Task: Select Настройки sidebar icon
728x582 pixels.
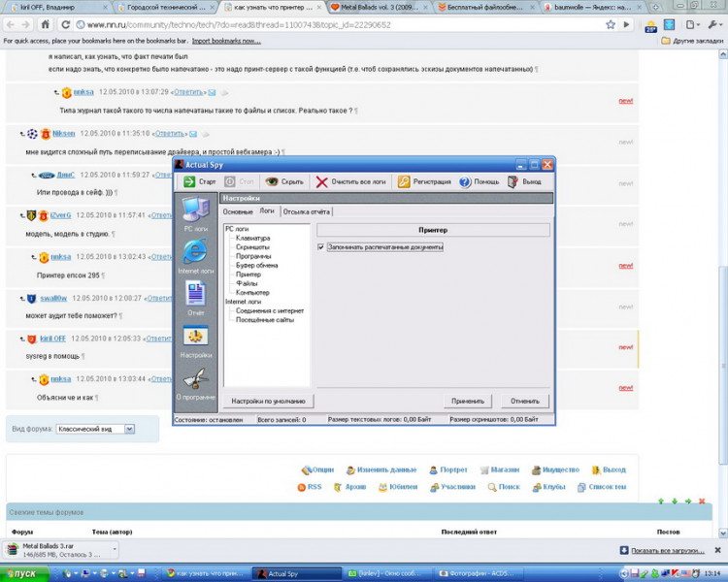Action: 195,341
